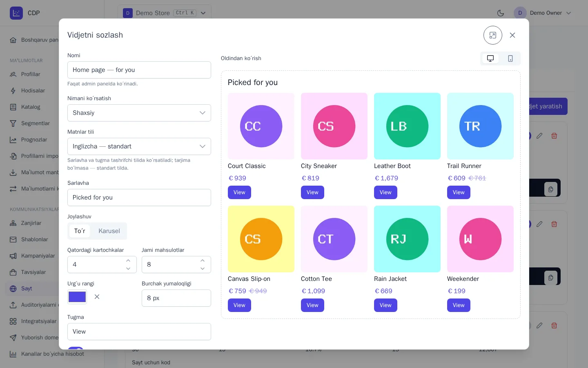The height and width of the screenshot is (368, 588).
Task: Expand Matnlar tili dropdown Inglizcha
Action: coord(139,146)
